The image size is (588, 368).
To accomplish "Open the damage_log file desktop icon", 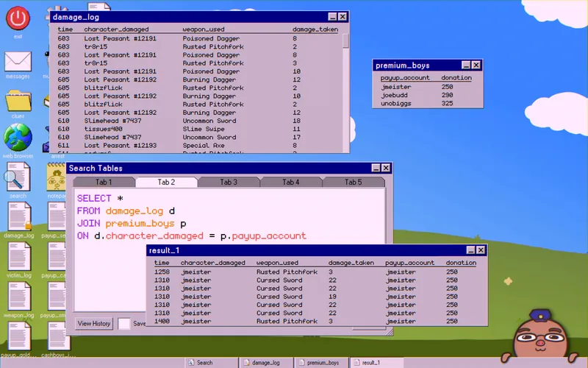I will [x=19, y=216].
